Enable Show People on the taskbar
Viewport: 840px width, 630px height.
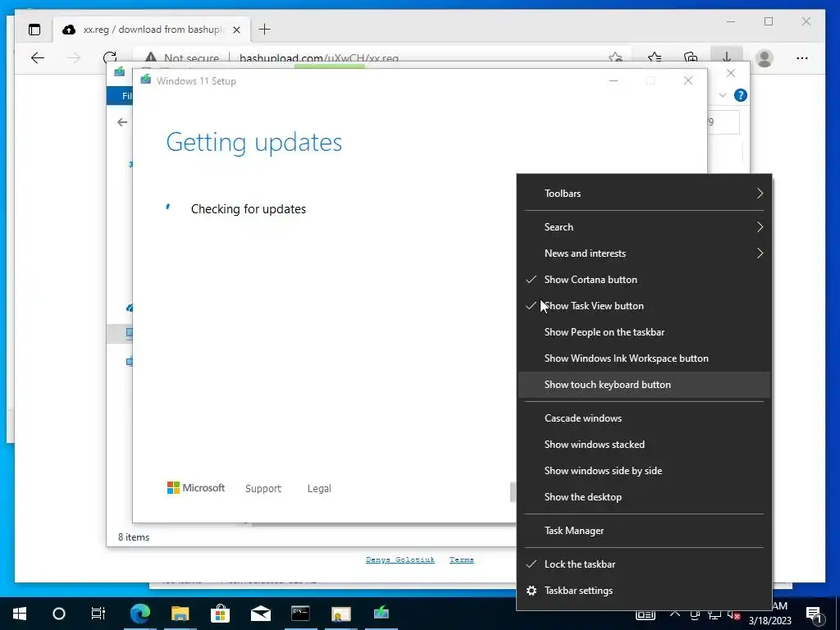pyautogui.click(x=644, y=332)
